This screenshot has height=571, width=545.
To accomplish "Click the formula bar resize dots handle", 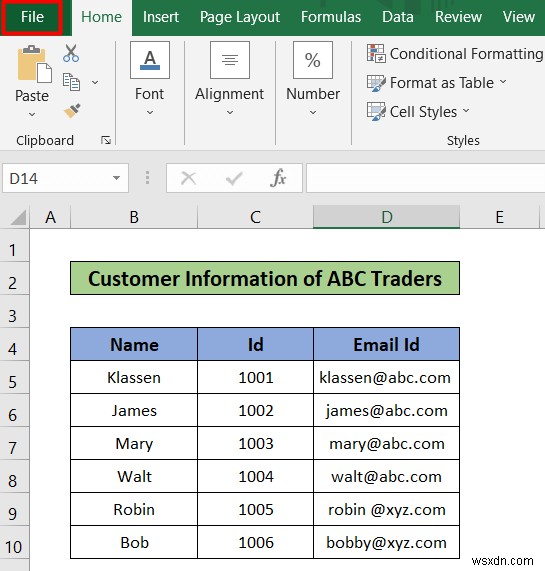I will click(147, 178).
